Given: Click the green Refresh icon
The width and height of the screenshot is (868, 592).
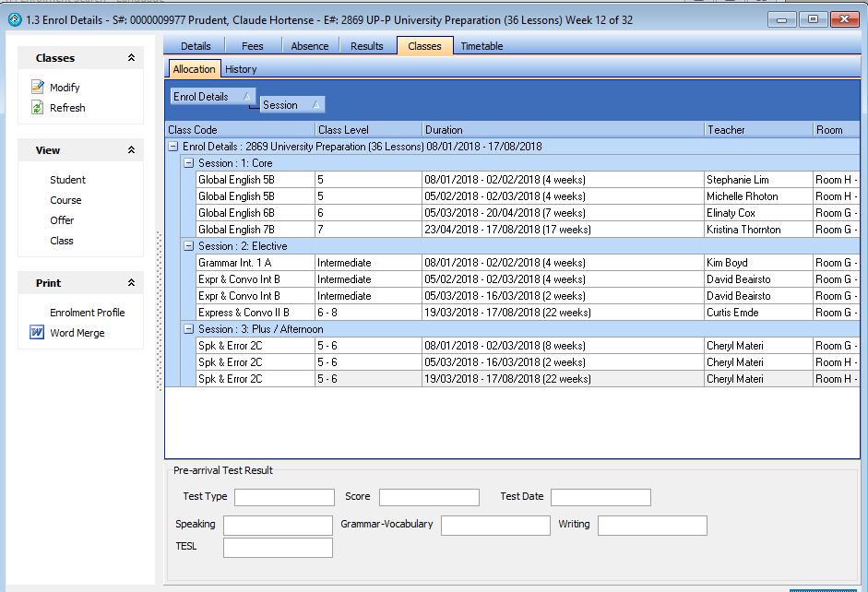Looking at the screenshot, I should [38, 108].
